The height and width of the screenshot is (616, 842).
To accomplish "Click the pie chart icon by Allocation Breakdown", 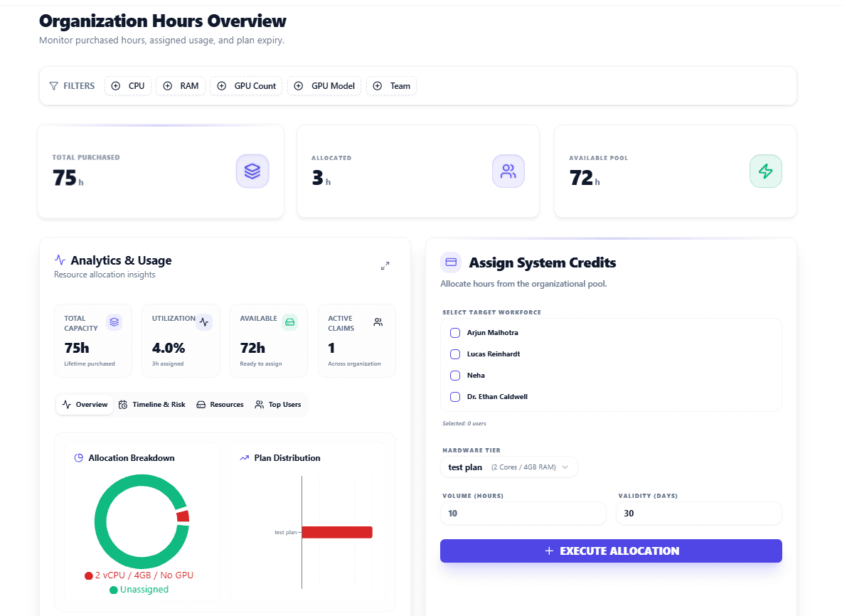I will click(x=78, y=458).
